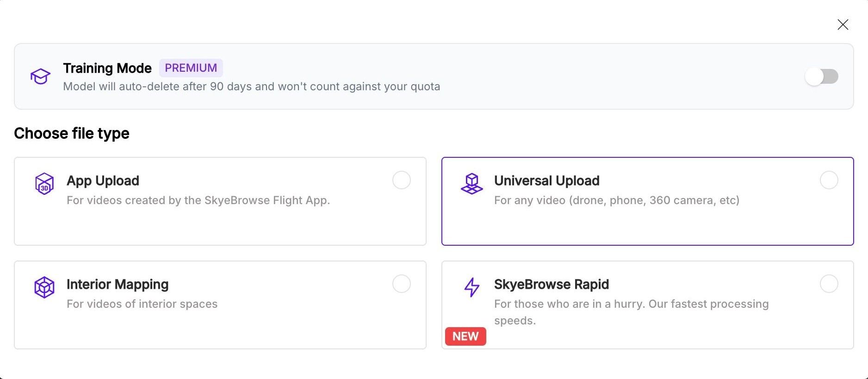Viewport: 868px width, 379px height.
Task: Select the App Upload radio button
Action: pyautogui.click(x=401, y=180)
